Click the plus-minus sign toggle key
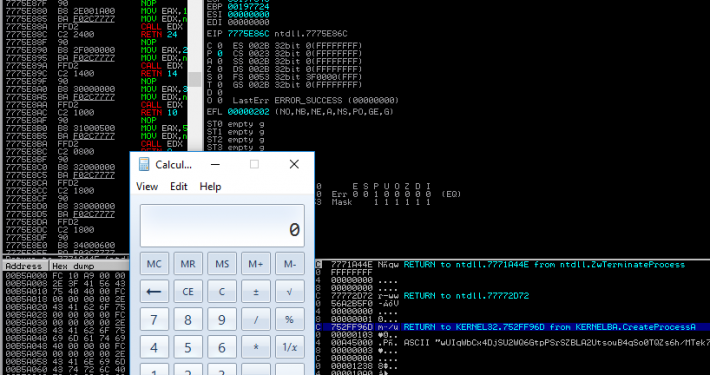This screenshot has height=375, width=710. [x=256, y=292]
